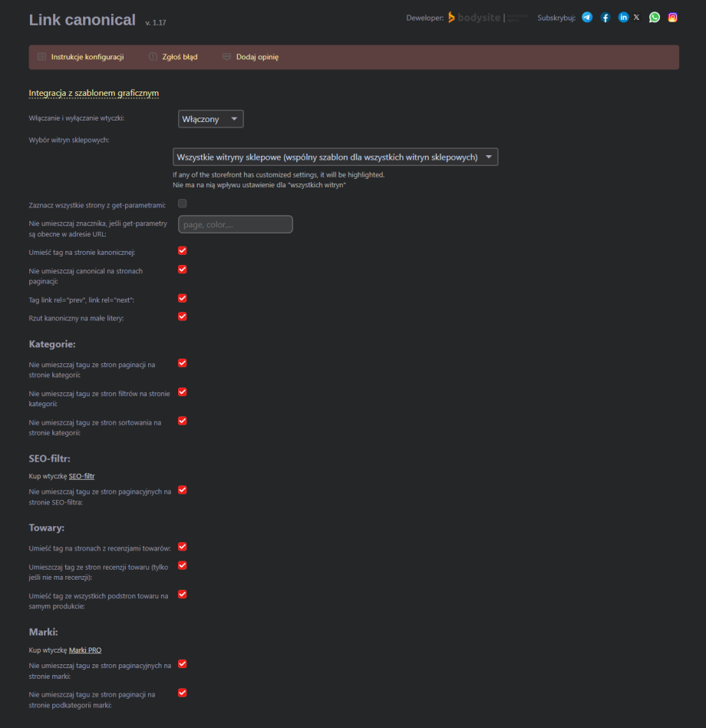Open 'Instrukcje konfiguracji' menu item
706x728 pixels.
[87, 57]
